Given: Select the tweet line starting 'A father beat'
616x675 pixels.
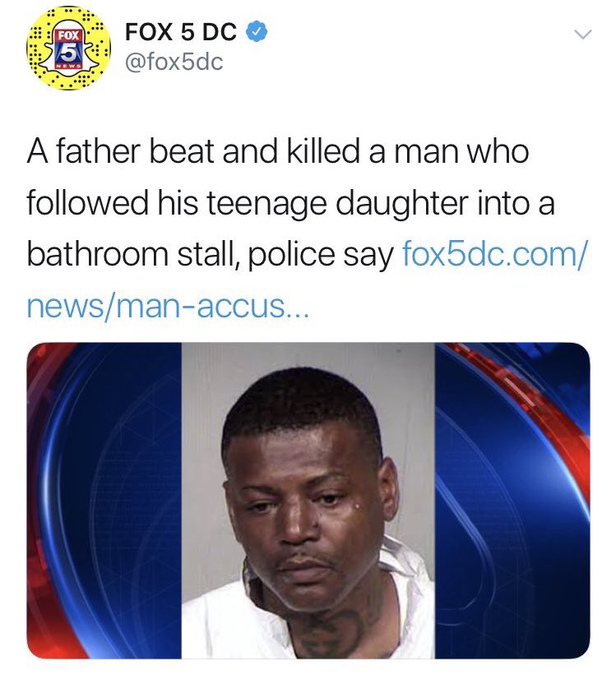Looking at the screenshot, I should pos(278,151).
